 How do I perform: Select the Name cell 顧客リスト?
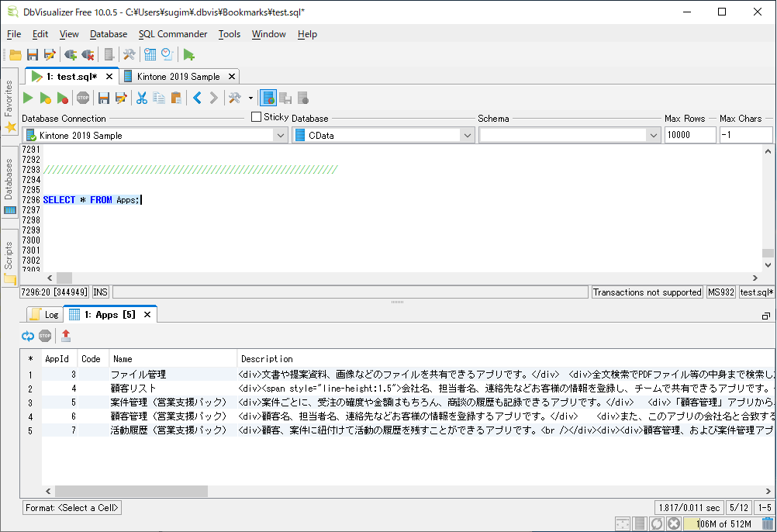(x=173, y=389)
